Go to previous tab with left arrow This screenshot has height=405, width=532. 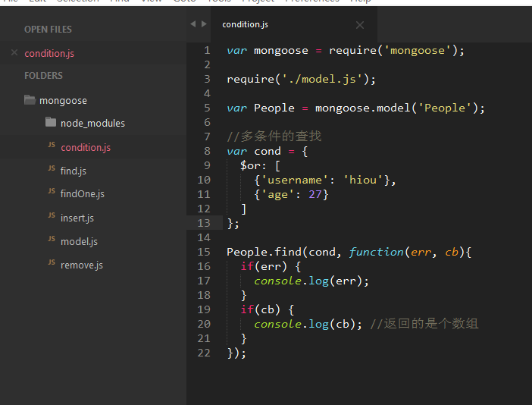(x=193, y=24)
